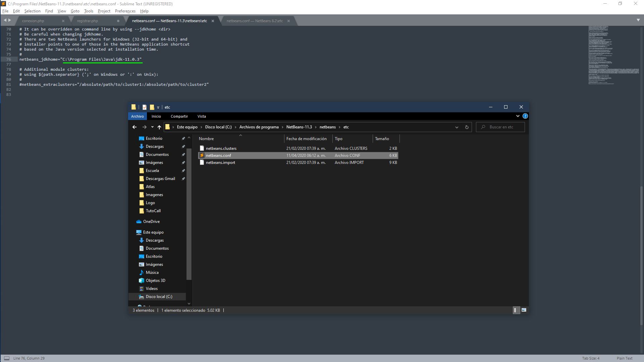Focus the Buscar en etc search box
The image size is (644, 362).
(500, 127)
